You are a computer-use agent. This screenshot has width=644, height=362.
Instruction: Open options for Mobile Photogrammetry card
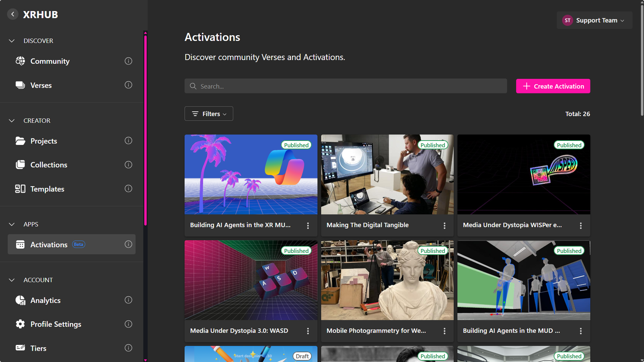[x=444, y=331]
